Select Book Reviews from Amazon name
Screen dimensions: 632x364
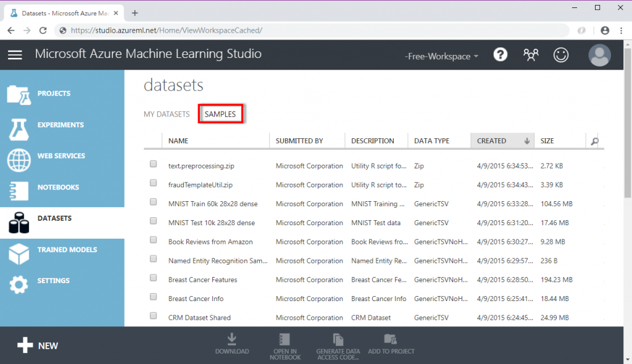point(210,241)
